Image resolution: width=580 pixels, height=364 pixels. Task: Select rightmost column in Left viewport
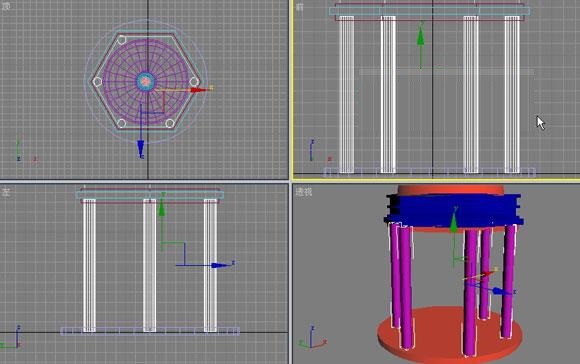click(x=210, y=265)
